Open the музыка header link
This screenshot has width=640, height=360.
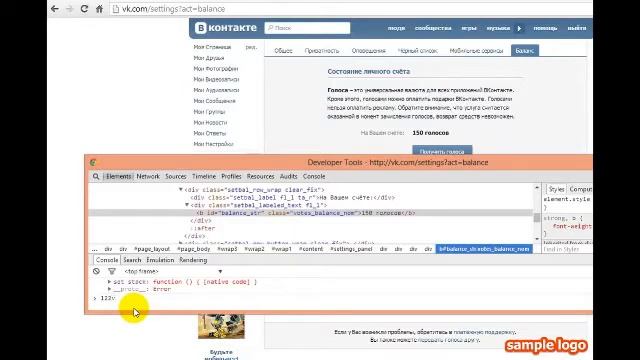(498, 28)
